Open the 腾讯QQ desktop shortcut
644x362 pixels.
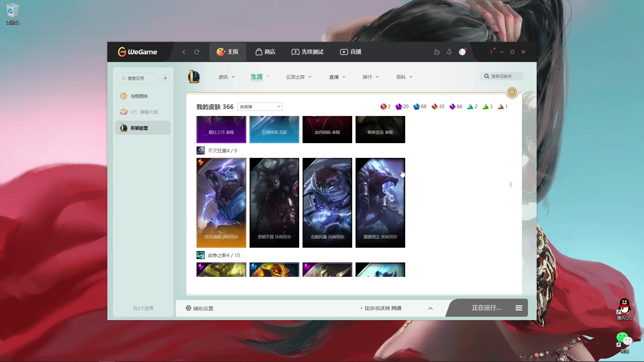(625, 309)
